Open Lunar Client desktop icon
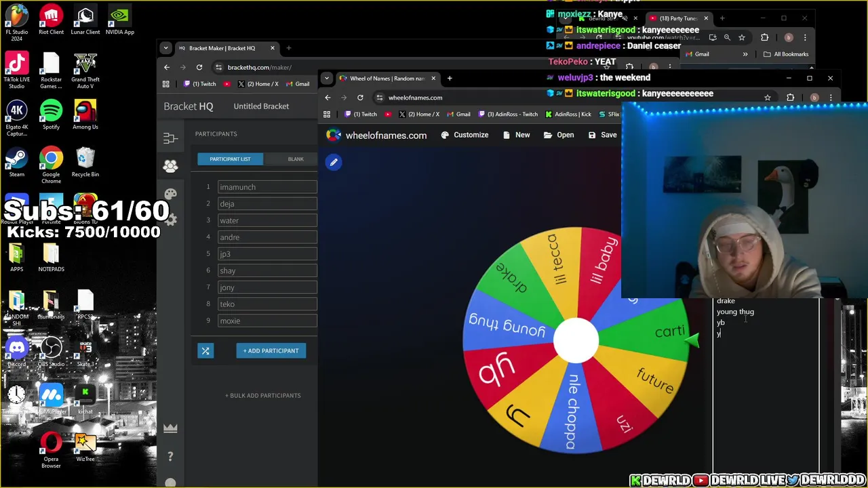Image resolution: width=868 pixels, height=488 pixels. 85,20
